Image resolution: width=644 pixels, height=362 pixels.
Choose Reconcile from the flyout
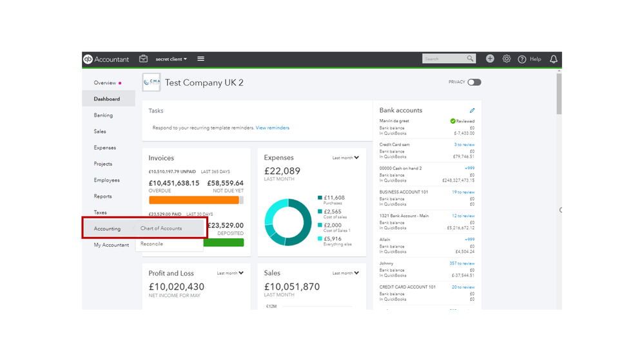click(151, 243)
